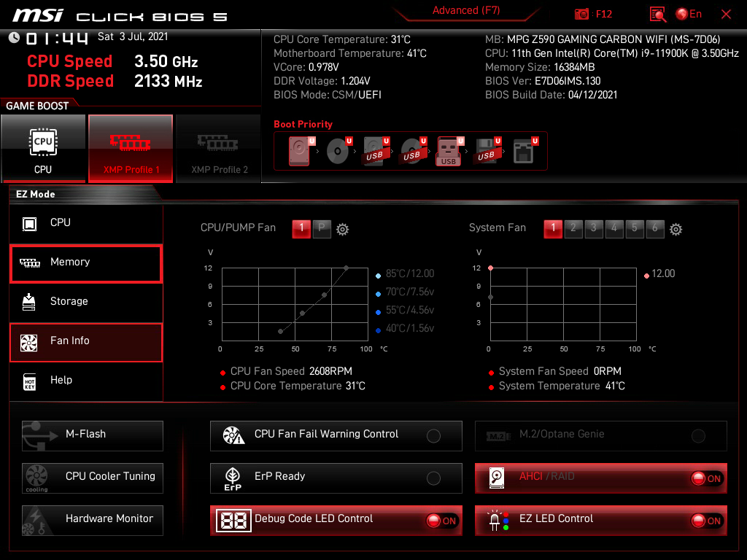Click the clock icon beside time
The width and height of the screenshot is (747, 560).
tap(14, 38)
